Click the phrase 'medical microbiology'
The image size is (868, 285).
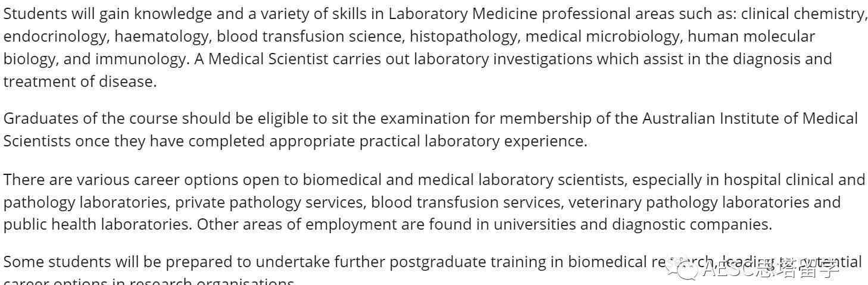603,37
